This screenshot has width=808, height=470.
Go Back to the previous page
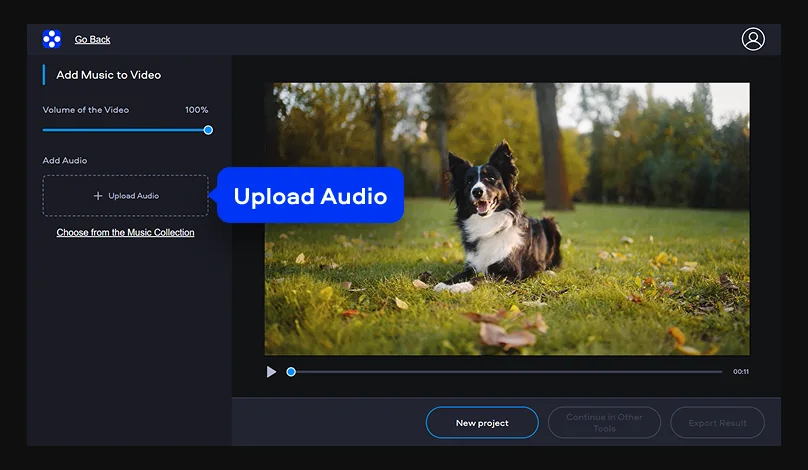click(x=92, y=39)
